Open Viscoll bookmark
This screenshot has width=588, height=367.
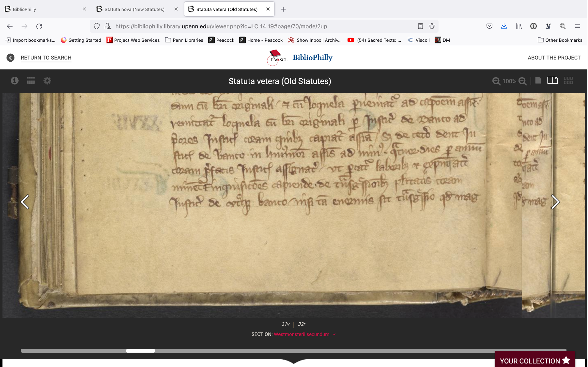[x=419, y=40]
